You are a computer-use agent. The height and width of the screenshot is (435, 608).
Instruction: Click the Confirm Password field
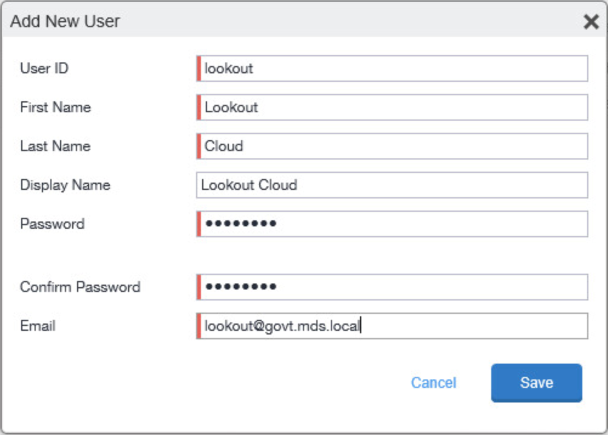(392, 287)
